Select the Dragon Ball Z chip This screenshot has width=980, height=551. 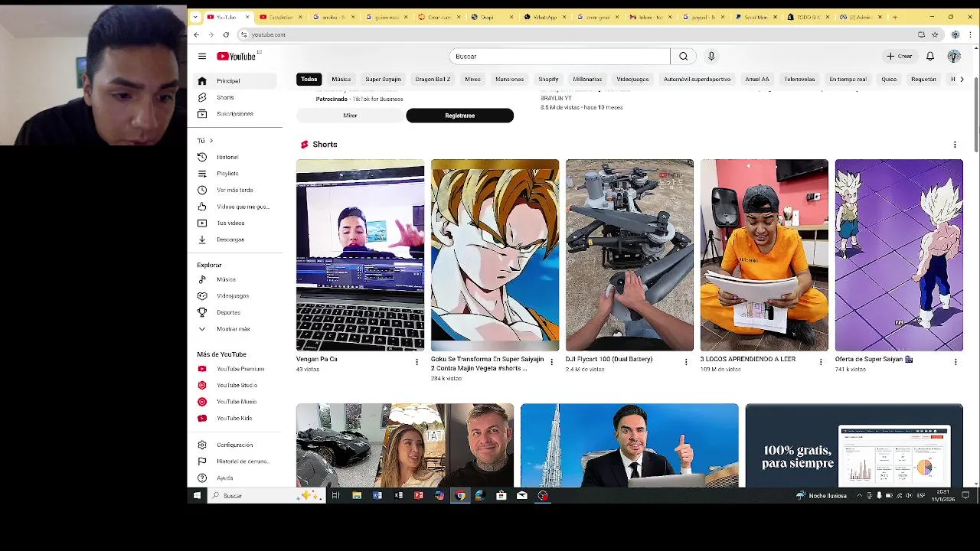click(x=433, y=79)
